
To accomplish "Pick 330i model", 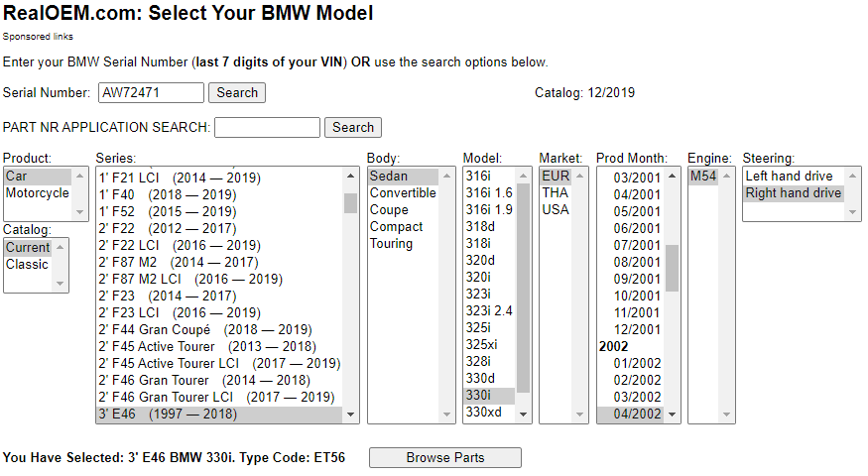I will (489, 396).
